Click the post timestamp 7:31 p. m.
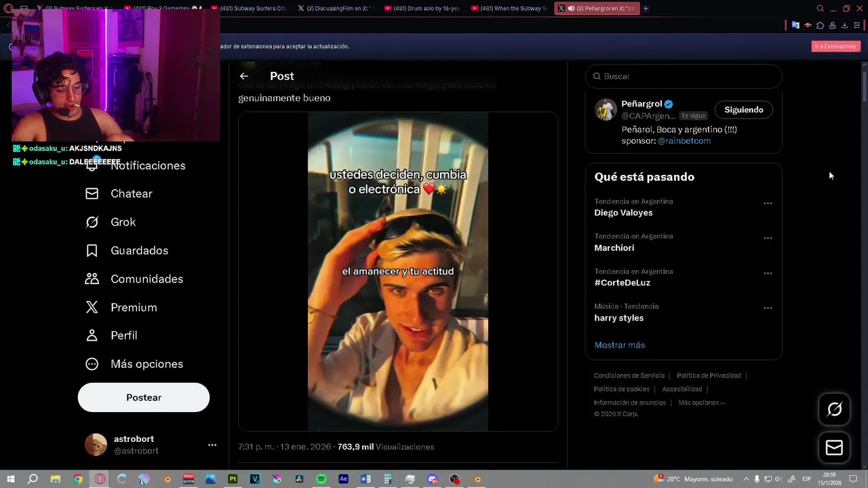The image size is (868, 488). [x=255, y=447]
